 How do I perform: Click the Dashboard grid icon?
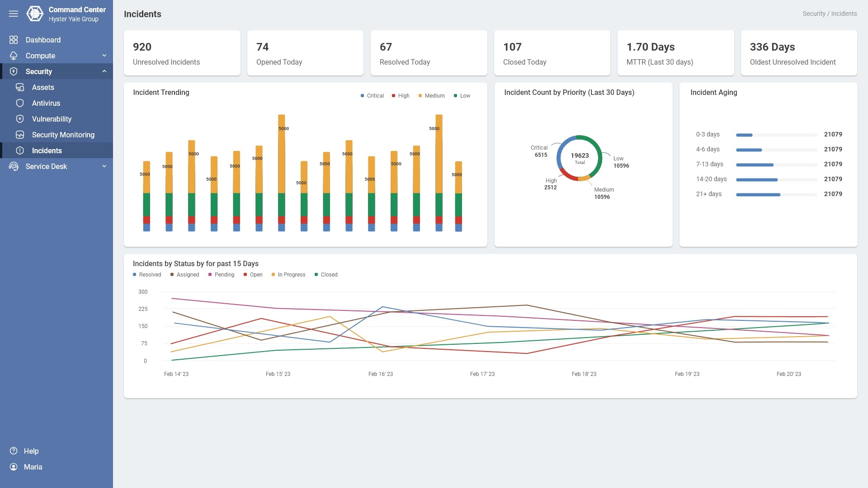pyautogui.click(x=14, y=40)
